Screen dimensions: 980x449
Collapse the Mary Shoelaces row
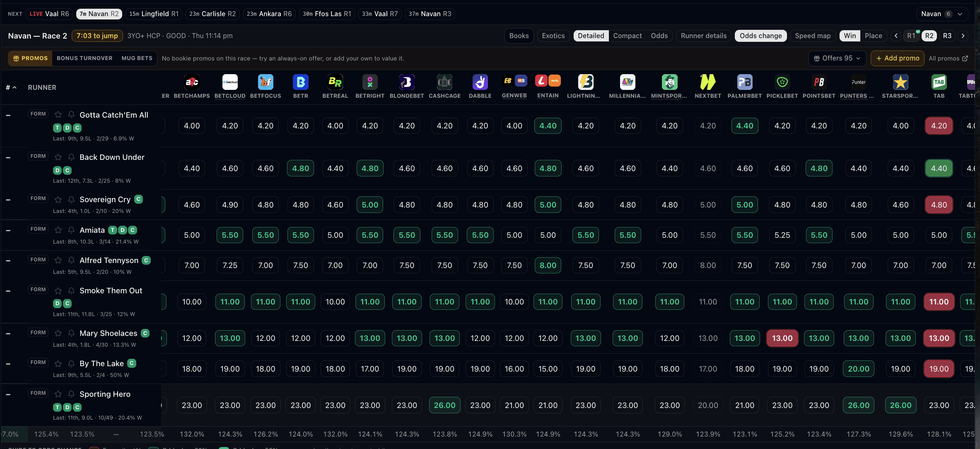(8, 333)
